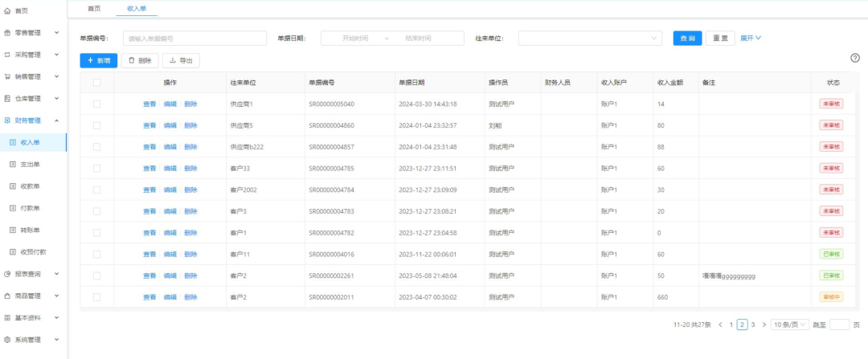
Task: Expand more filters with 展开
Action: tap(750, 38)
